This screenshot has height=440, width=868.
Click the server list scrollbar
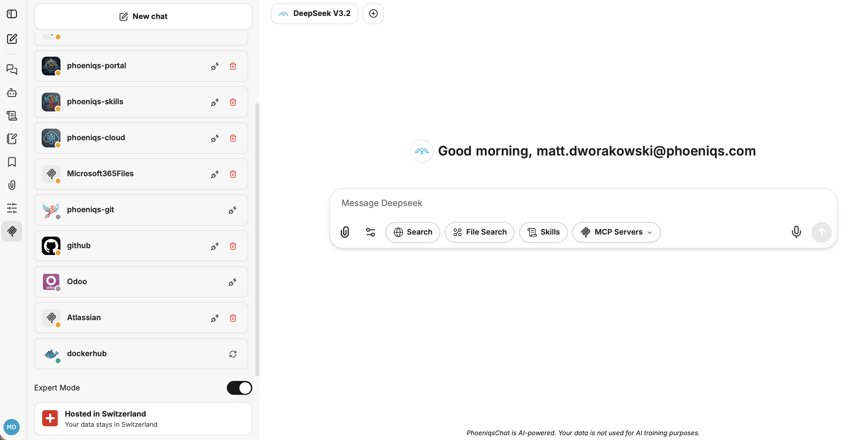click(257, 239)
